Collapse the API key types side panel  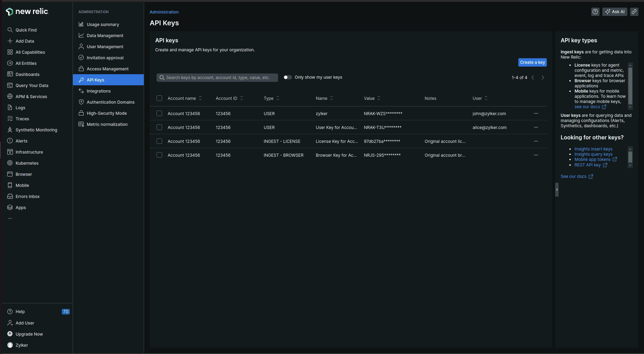pyautogui.click(x=557, y=190)
